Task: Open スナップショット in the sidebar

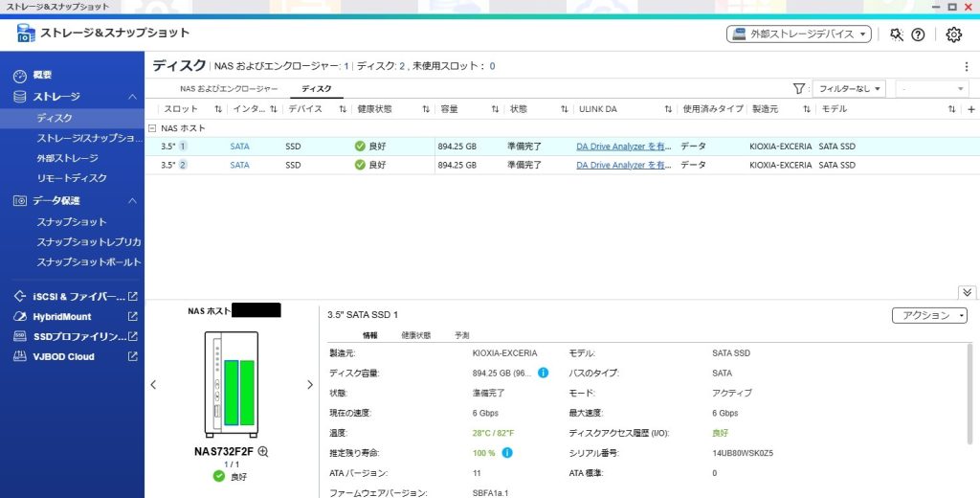Action: tap(72, 222)
